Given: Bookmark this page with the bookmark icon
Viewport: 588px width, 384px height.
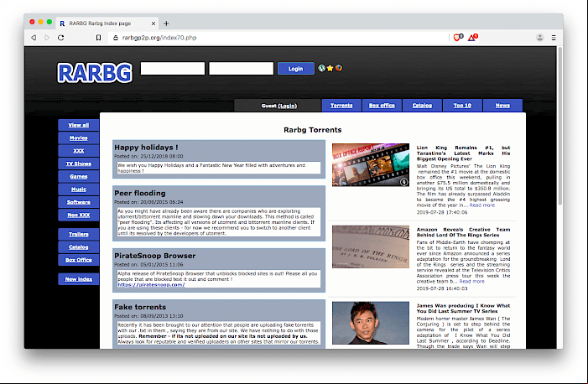Looking at the screenshot, I should 98,38.
